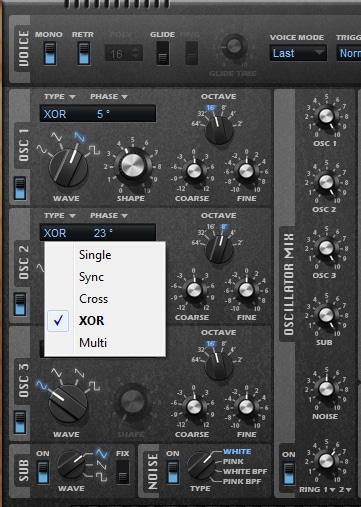Click the SUB WAVE selector knob
The height and width of the screenshot is (507, 361).
coord(71,465)
